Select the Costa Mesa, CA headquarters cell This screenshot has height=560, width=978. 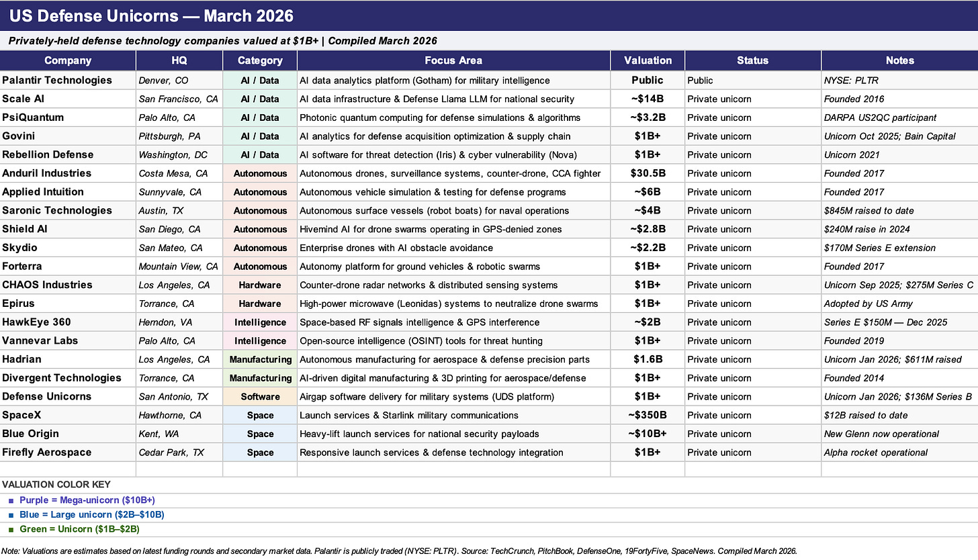[179, 173]
